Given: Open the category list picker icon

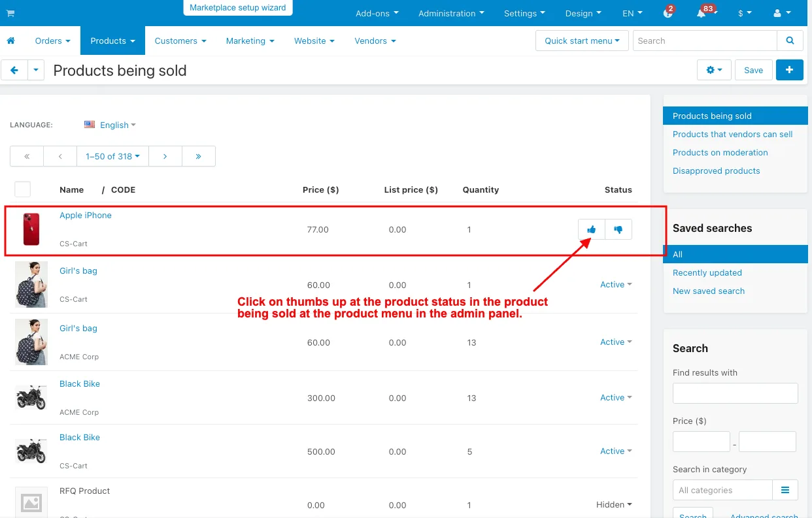Looking at the screenshot, I should click(x=785, y=490).
